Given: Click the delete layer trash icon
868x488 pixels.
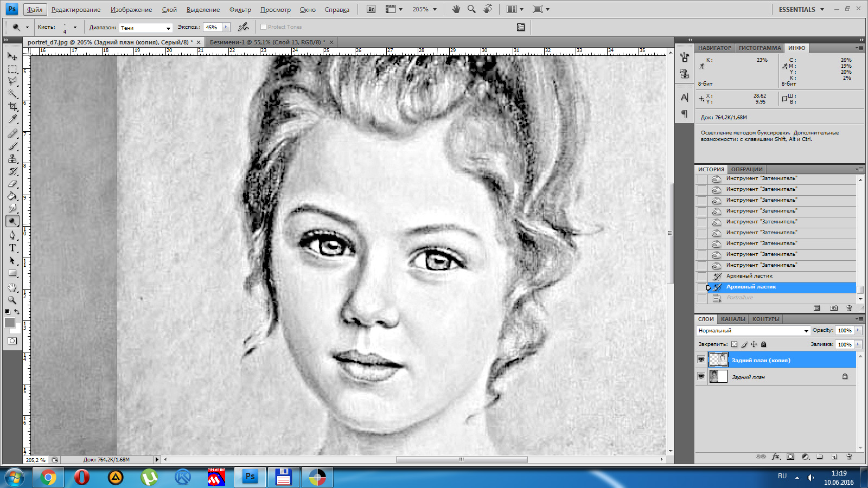Looking at the screenshot, I should coord(849,457).
